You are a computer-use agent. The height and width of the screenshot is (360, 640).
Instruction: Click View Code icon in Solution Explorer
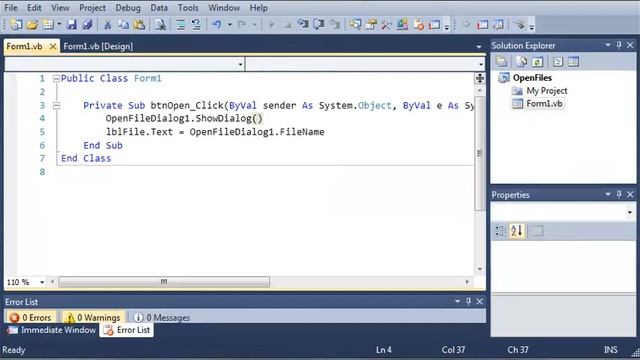558,62
